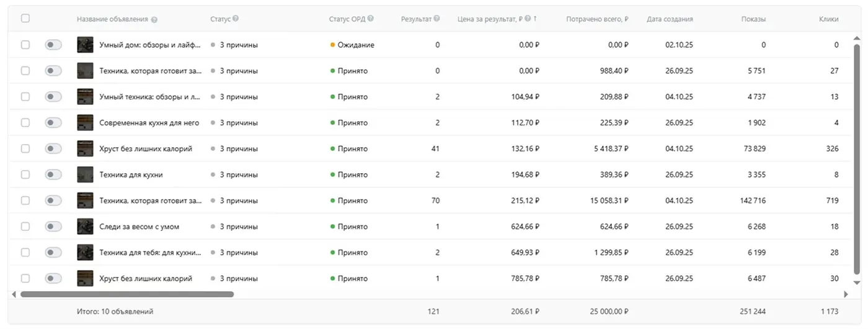The width and height of the screenshot is (868, 329).
Task: Toggle the switch for Умный дом: обзоры и лайф ad
Action: [x=53, y=45]
